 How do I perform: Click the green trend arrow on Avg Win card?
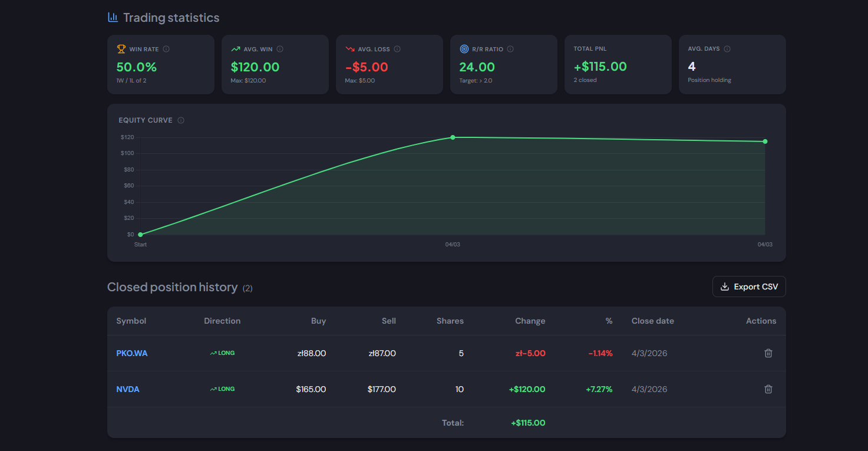(235, 48)
